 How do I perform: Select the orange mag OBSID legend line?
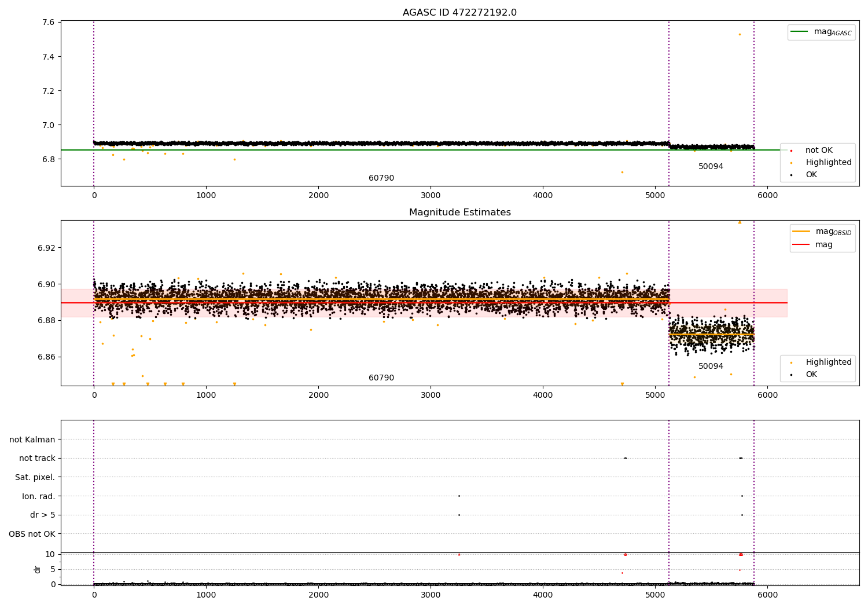pyautogui.click(x=801, y=232)
